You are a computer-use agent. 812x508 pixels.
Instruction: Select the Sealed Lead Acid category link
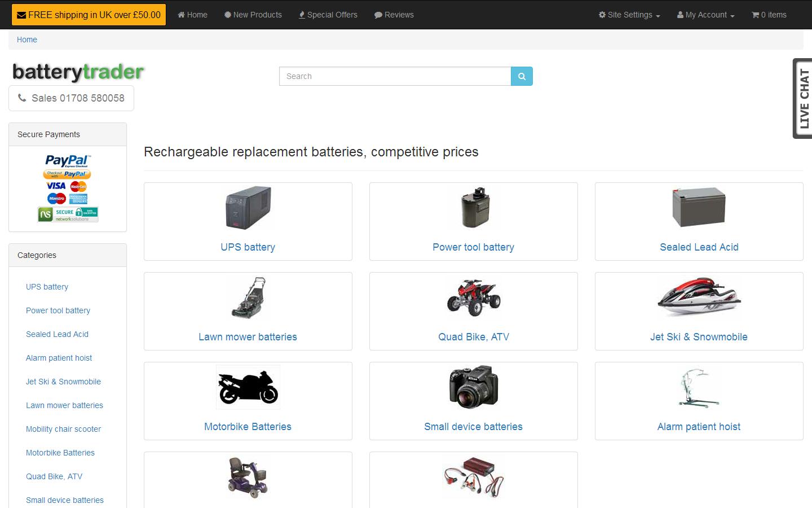(57, 334)
